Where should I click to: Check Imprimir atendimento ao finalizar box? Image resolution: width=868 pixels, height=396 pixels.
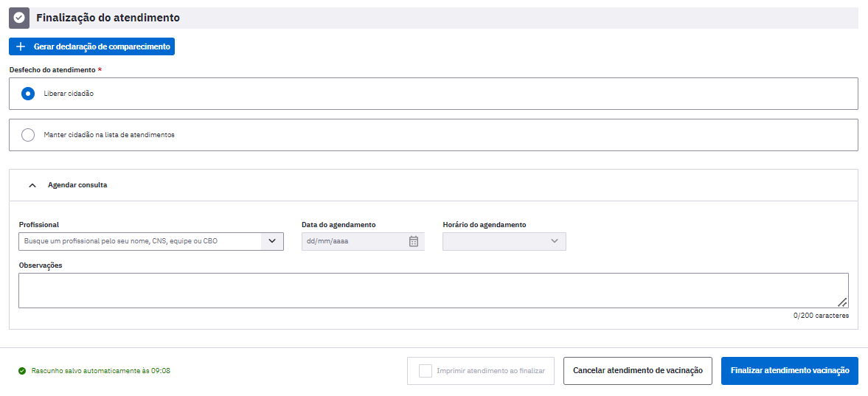pyautogui.click(x=425, y=370)
